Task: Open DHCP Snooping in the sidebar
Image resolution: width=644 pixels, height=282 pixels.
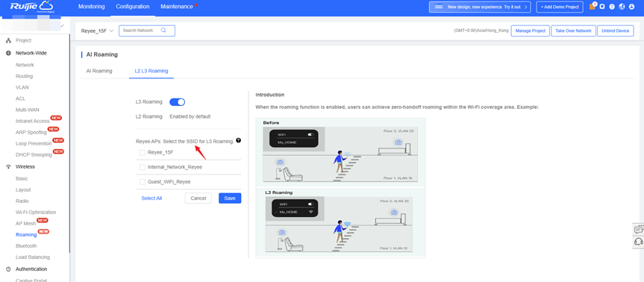Action: 34,154
